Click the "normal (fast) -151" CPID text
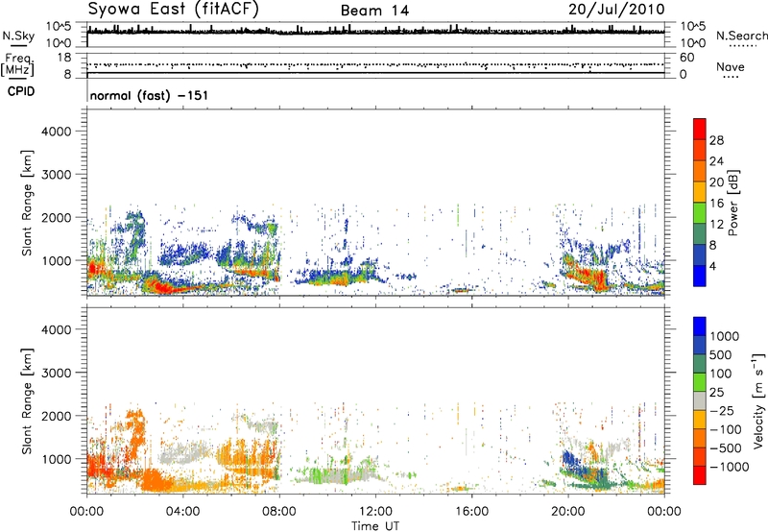768x532 pixels. pos(149,95)
